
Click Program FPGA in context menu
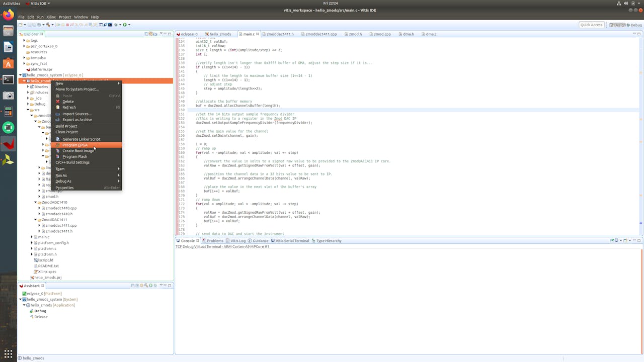point(74,145)
